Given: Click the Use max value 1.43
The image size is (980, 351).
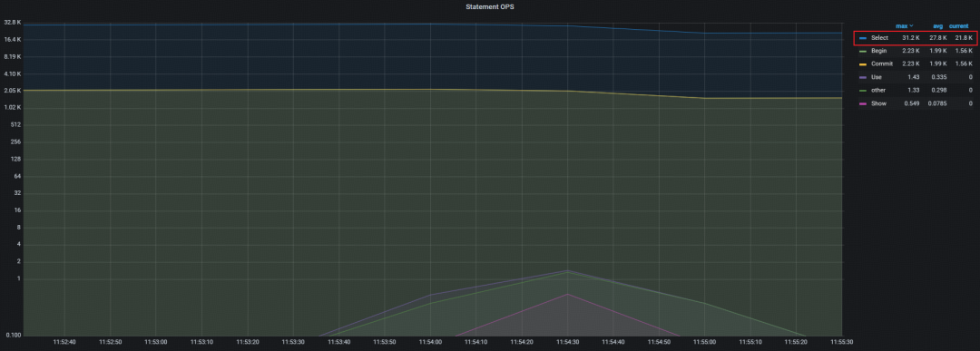Looking at the screenshot, I should tap(913, 77).
